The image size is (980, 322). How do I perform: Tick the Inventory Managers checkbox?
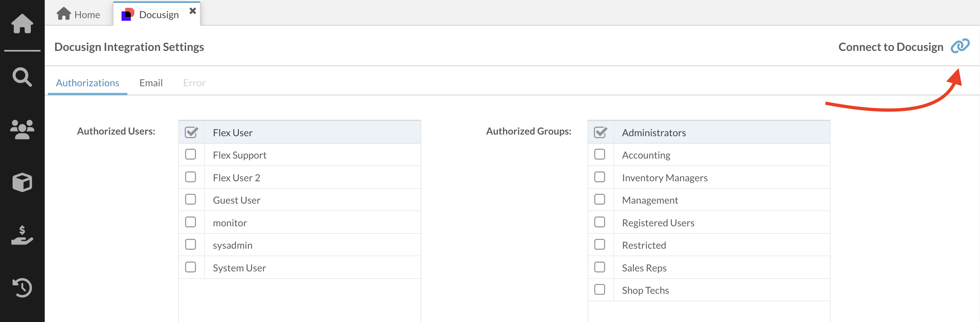600,177
